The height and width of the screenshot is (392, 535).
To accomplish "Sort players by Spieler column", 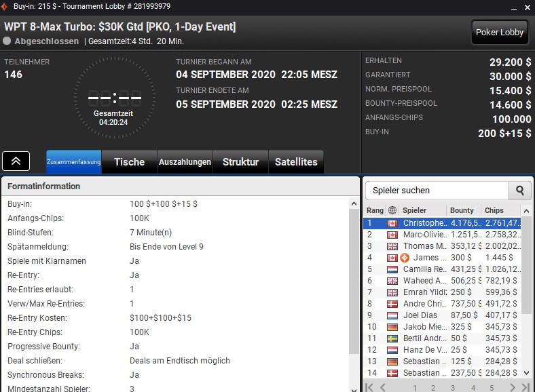I will tap(422, 210).
